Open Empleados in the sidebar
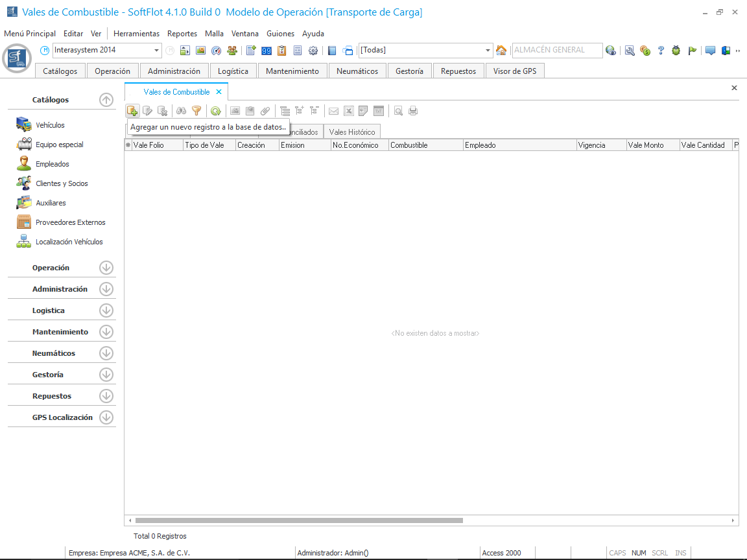This screenshot has width=747, height=560. pos(52,164)
